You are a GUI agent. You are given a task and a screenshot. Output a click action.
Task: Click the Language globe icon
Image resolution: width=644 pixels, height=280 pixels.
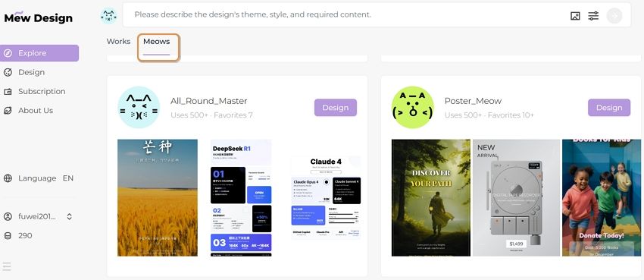click(x=8, y=178)
